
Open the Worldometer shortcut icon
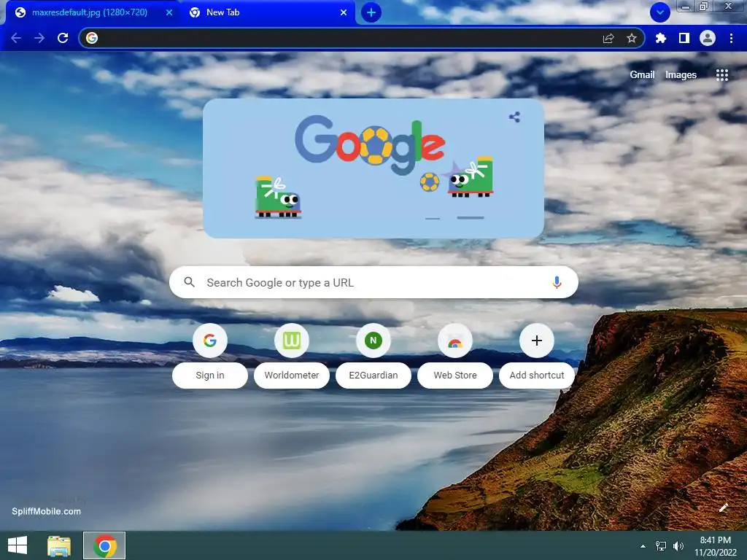click(292, 341)
